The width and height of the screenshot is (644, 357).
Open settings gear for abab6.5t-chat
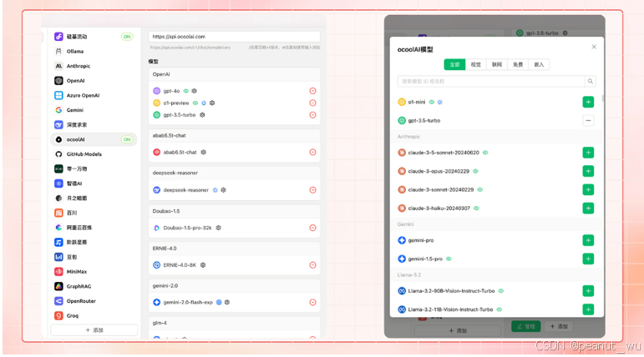point(204,153)
